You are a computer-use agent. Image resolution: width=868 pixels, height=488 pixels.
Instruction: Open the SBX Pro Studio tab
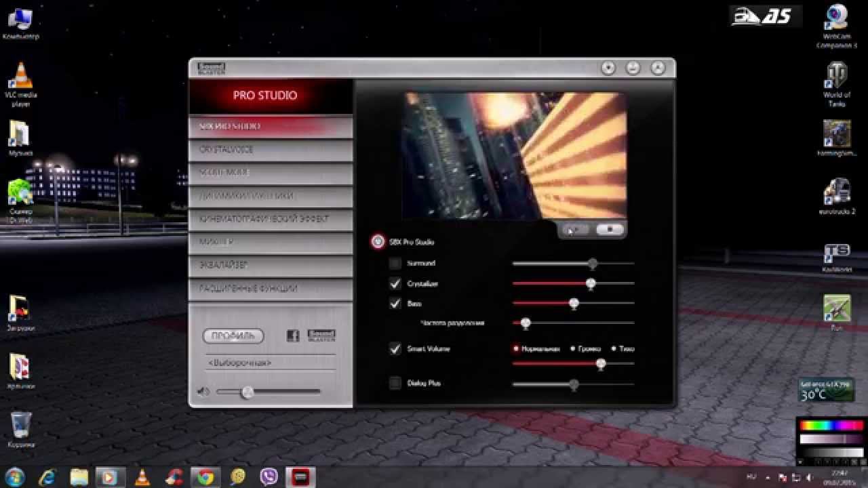[271, 126]
